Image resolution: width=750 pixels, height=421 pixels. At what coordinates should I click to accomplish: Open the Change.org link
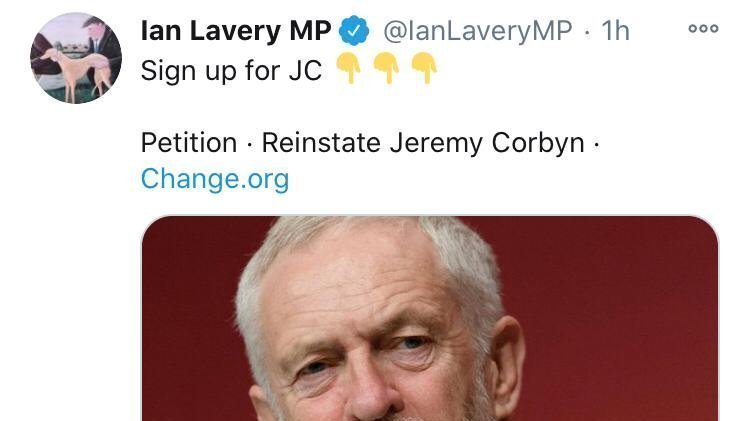214,179
